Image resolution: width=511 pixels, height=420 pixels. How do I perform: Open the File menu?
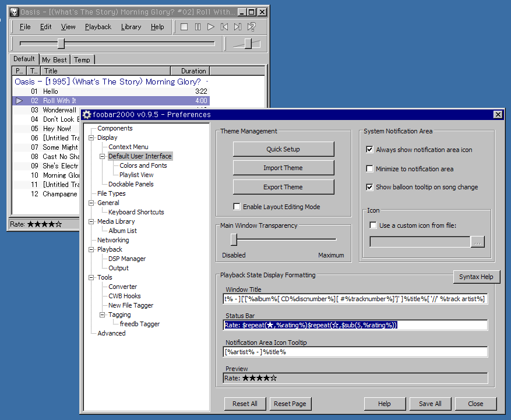click(25, 27)
